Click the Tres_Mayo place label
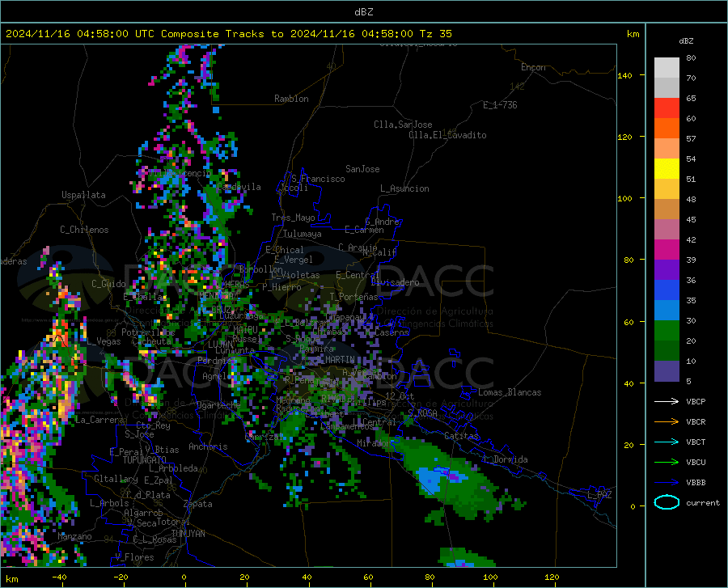This screenshot has width=728, height=588. tap(293, 218)
